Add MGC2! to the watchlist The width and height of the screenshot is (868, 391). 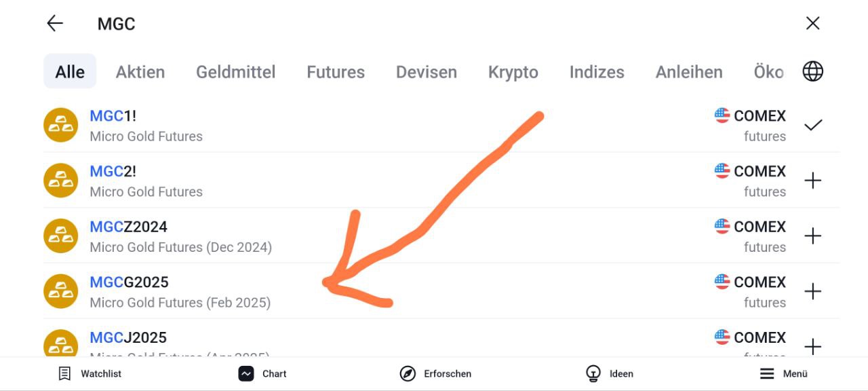(812, 181)
